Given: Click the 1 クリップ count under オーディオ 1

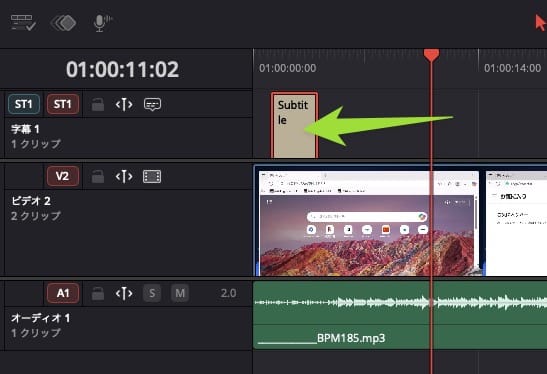Looking at the screenshot, I should pos(36,333).
